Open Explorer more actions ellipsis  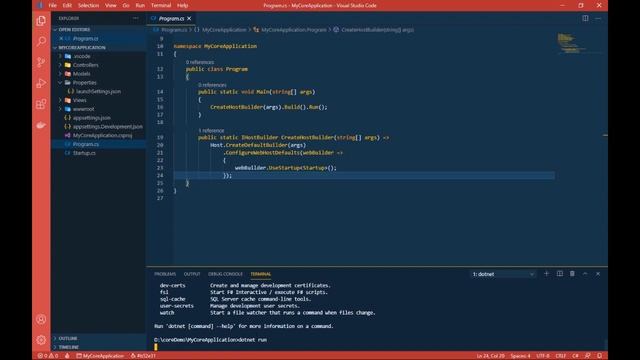pyautogui.click(x=136, y=18)
